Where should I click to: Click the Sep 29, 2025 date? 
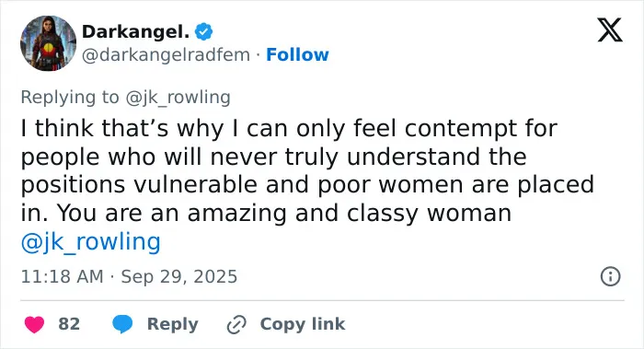(179, 276)
